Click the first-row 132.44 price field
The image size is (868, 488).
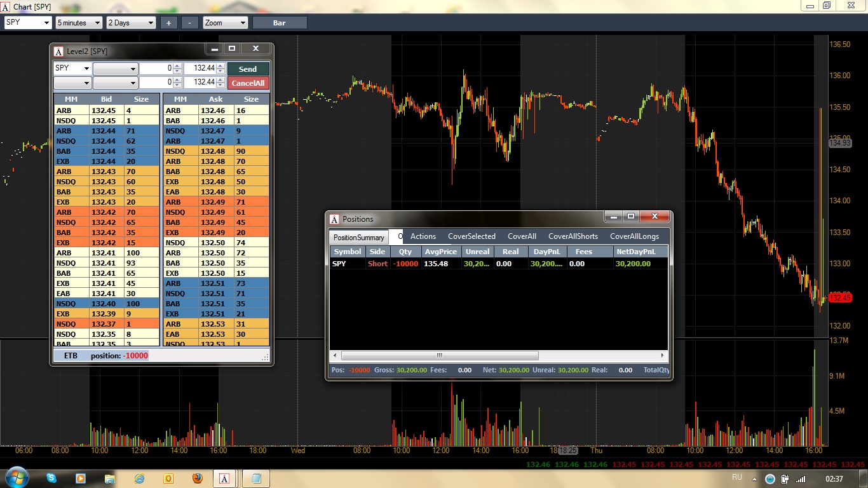(200, 69)
